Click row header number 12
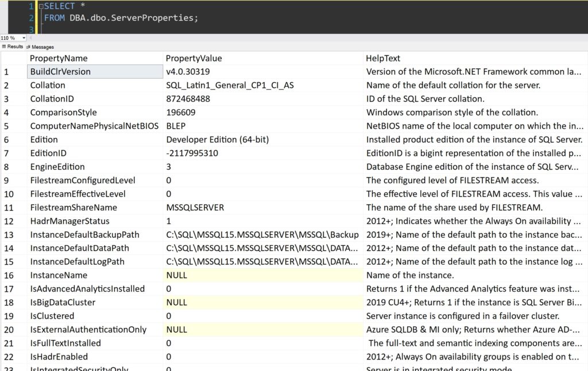Screen dimensions: 588x371 click(14, 221)
